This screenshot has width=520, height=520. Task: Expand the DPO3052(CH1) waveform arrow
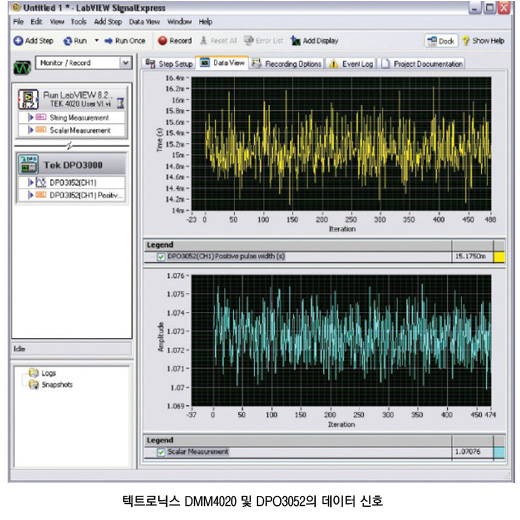pos(31,182)
